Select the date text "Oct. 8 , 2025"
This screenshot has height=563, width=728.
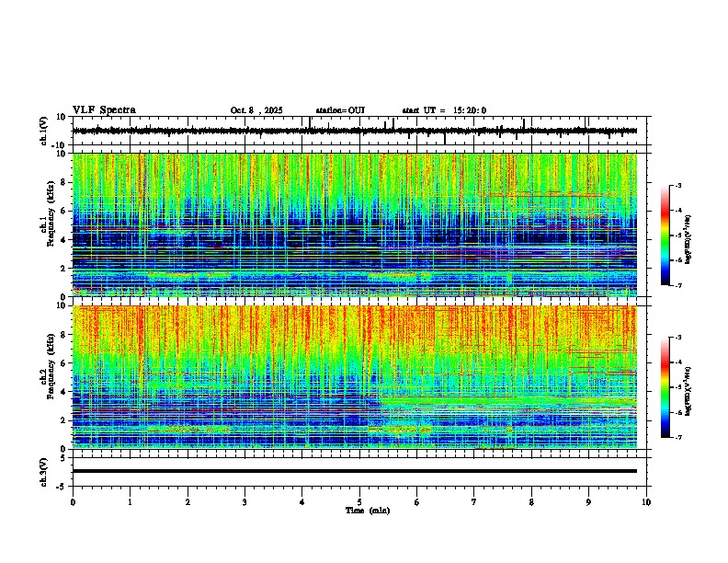click(x=256, y=110)
